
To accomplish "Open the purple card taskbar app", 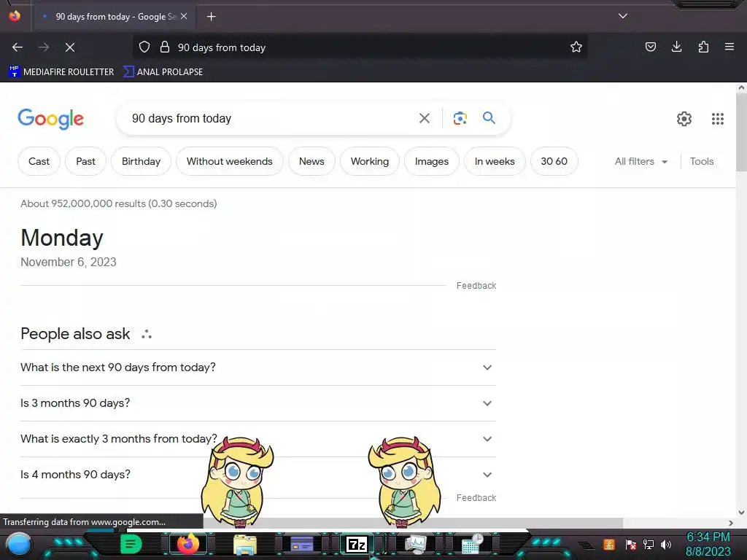I will pos(301,544).
